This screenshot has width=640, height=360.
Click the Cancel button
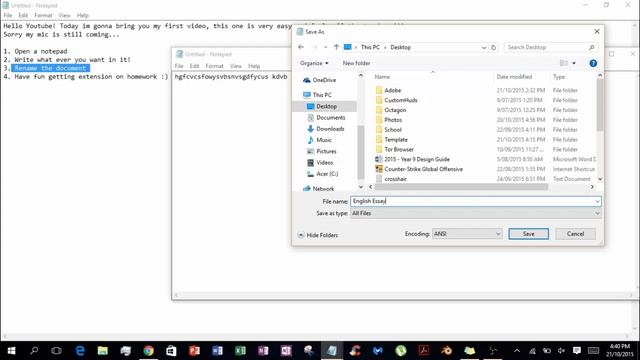click(x=575, y=234)
